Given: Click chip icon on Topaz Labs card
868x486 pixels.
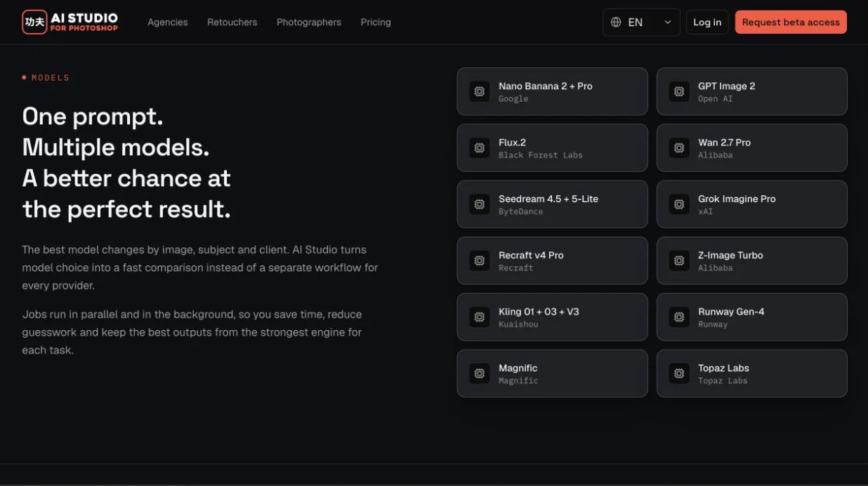Looking at the screenshot, I should tap(678, 374).
